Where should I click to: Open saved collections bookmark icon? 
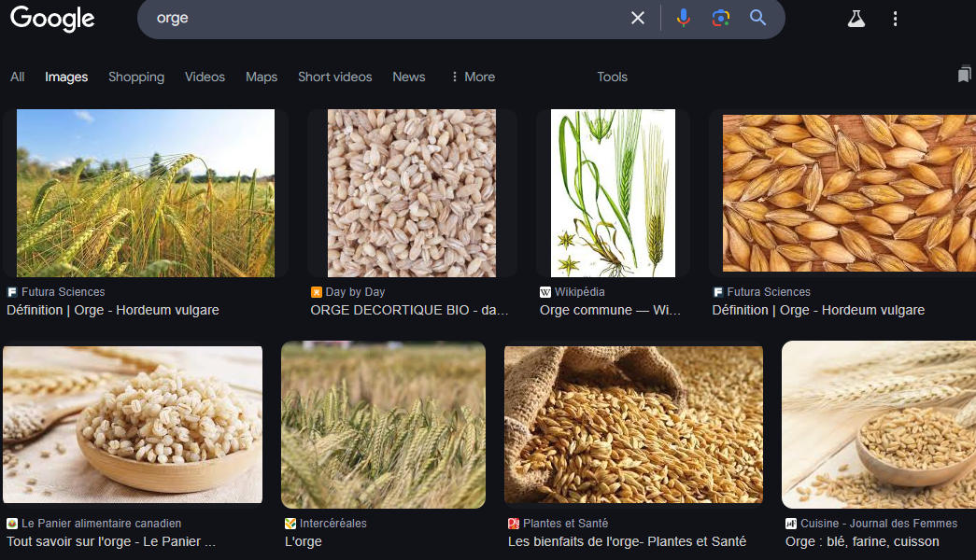coord(964,75)
